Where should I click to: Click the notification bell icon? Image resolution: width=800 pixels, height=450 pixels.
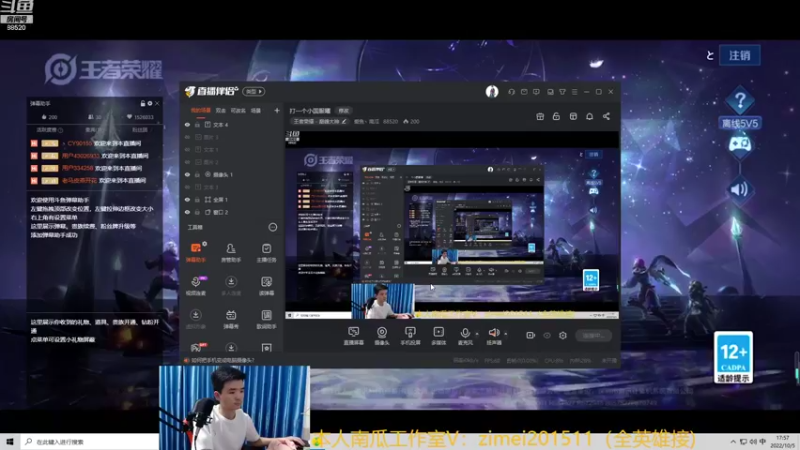point(589,116)
